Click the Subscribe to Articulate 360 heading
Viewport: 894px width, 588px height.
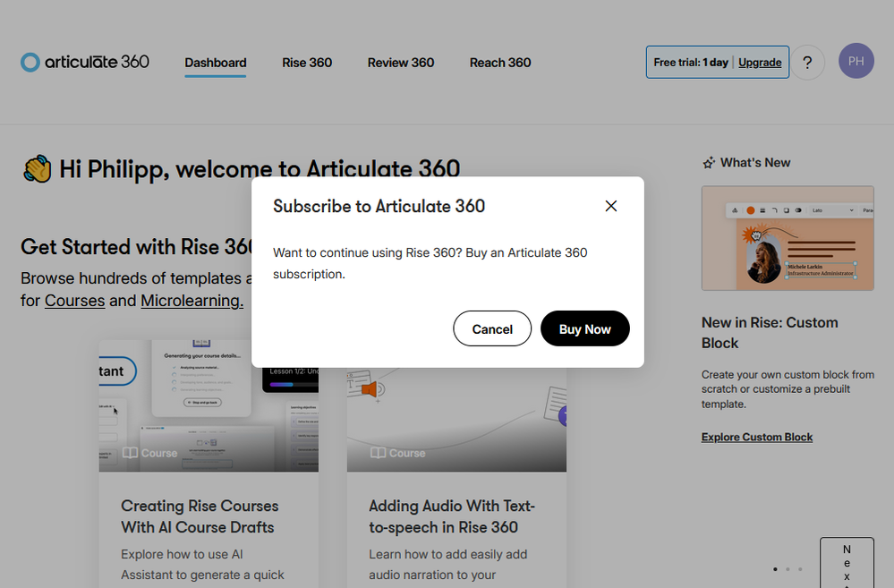coord(379,206)
